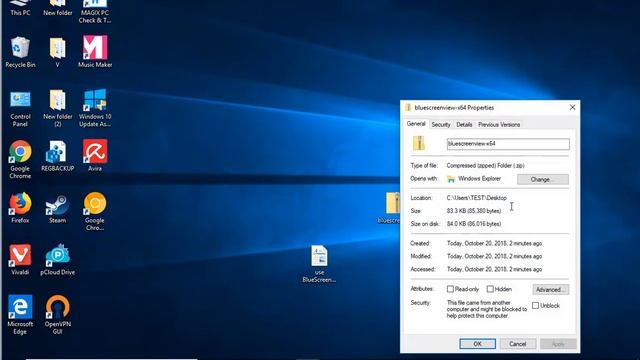The width and height of the screenshot is (640, 360).
Task: Enable the Read-only attribute checkbox
Action: [450, 289]
